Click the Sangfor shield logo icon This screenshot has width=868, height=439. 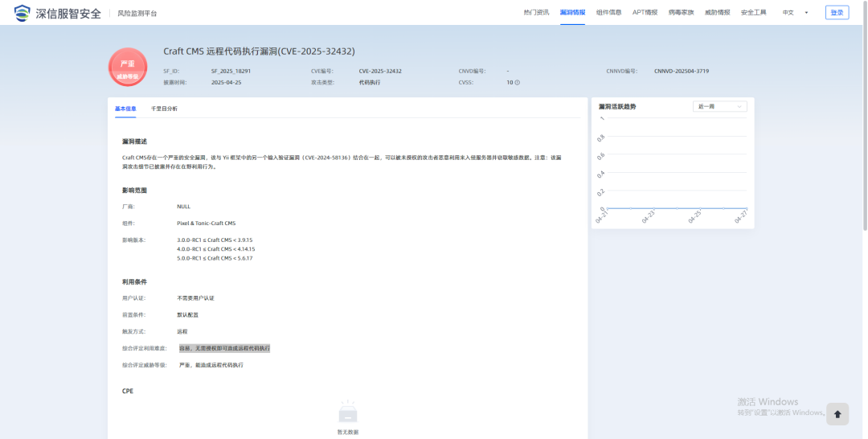coord(23,13)
